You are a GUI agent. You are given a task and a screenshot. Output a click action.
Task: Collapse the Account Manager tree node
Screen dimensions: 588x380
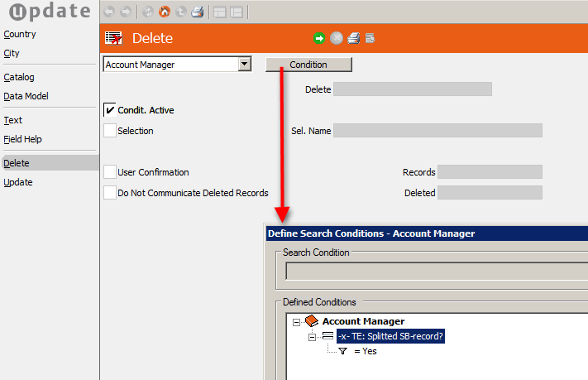click(297, 321)
